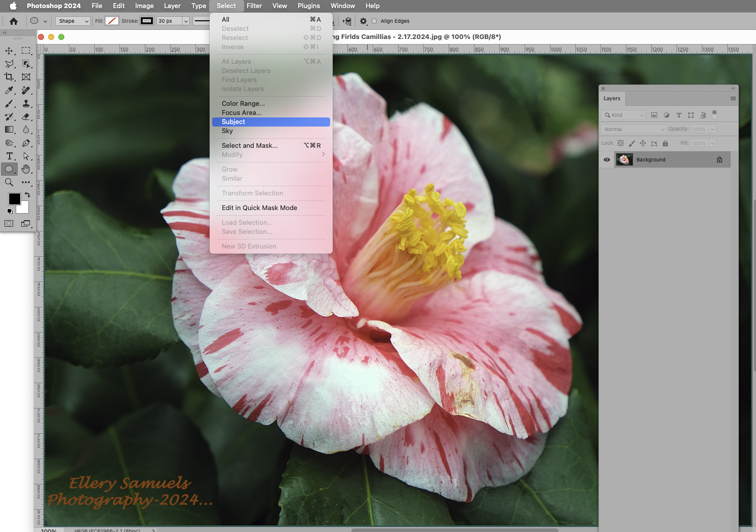Activate the Eyedropper tool
The width and height of the screenshot is (756, 532).
[x=9, y=90]
